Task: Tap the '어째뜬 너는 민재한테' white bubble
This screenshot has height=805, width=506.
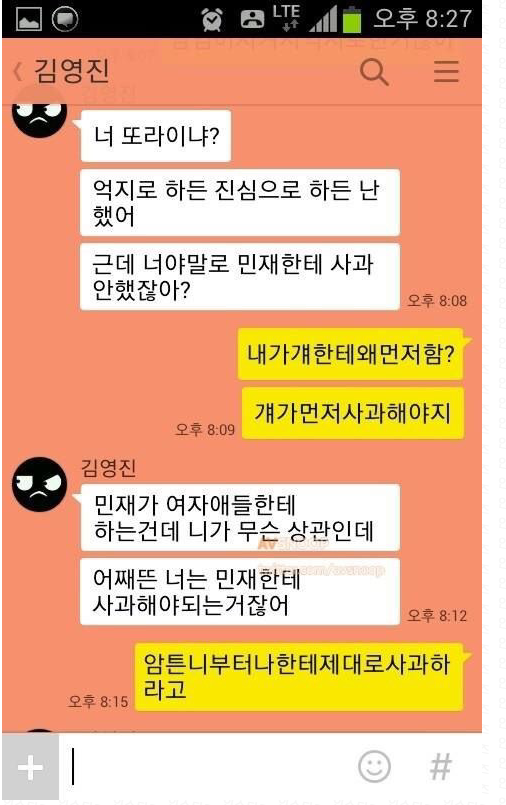Action: pyautogui.click(x=240, y=592)
